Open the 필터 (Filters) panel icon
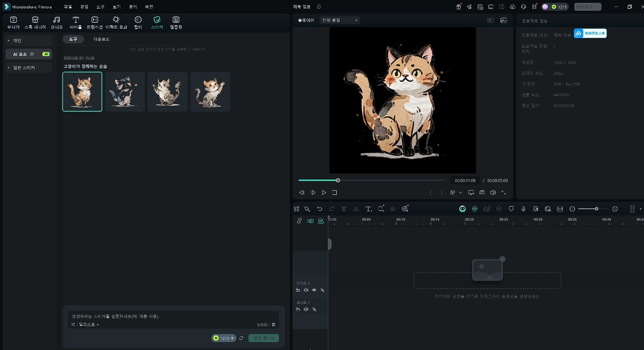Viewport: 644px width, 350px height. (x=138, y=22)
